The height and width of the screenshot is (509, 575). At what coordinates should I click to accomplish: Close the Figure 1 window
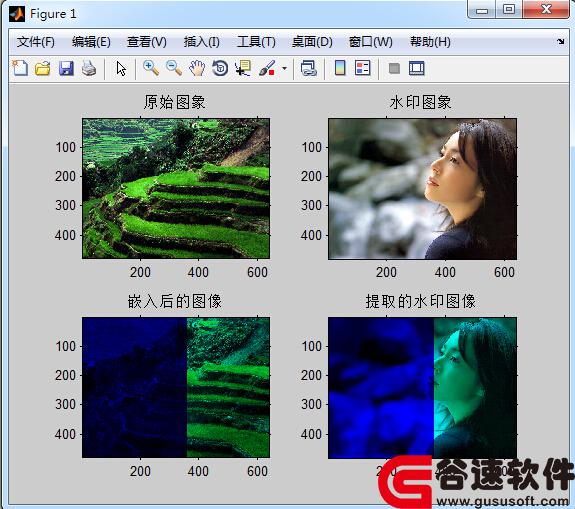pos(546,9)
